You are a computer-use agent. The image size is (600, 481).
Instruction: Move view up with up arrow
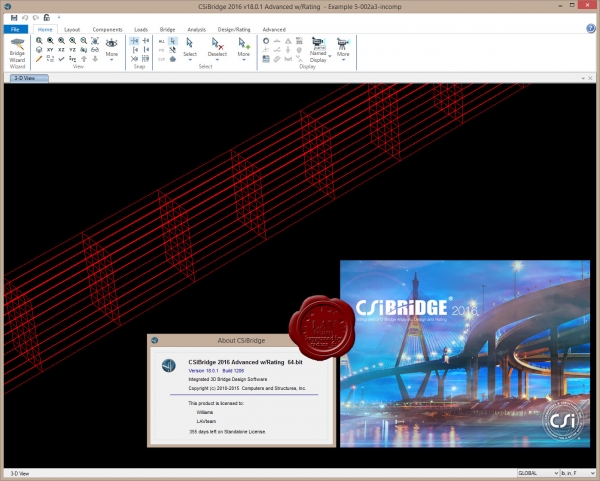point(84,59)
